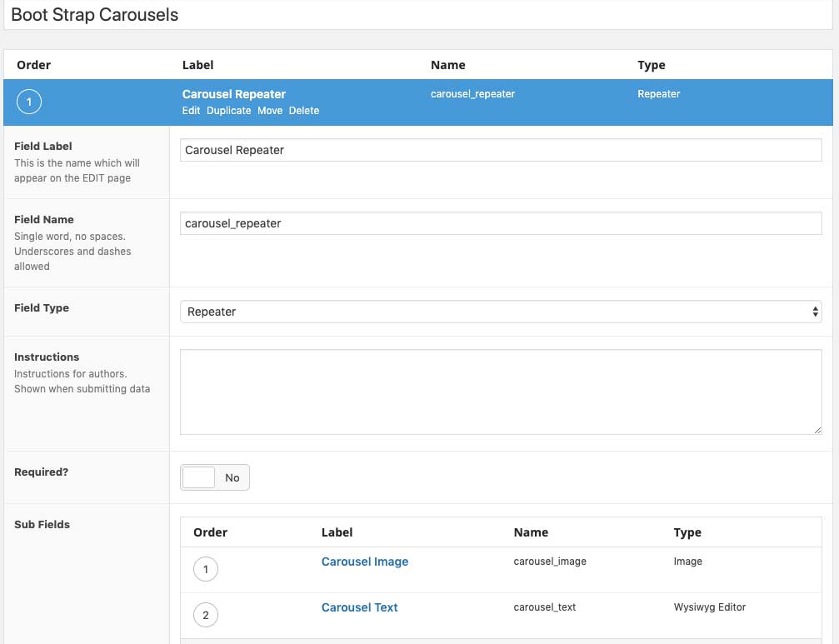Click the Label column header

197,65
